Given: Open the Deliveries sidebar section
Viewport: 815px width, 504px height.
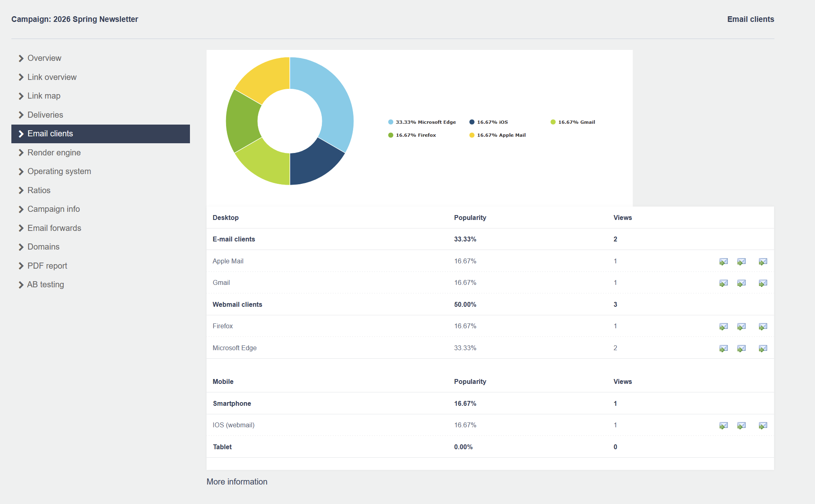Looking at the screenshot, I should 45,115.
